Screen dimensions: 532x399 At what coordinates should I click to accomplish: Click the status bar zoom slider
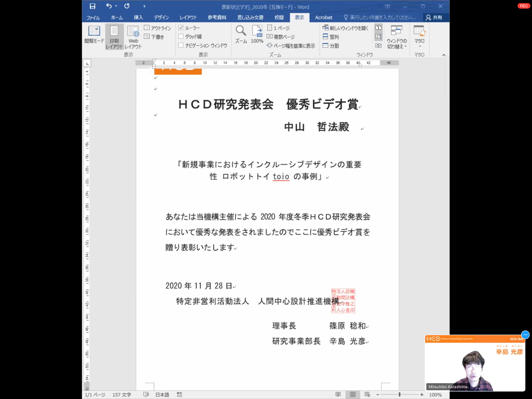(399, 394)
